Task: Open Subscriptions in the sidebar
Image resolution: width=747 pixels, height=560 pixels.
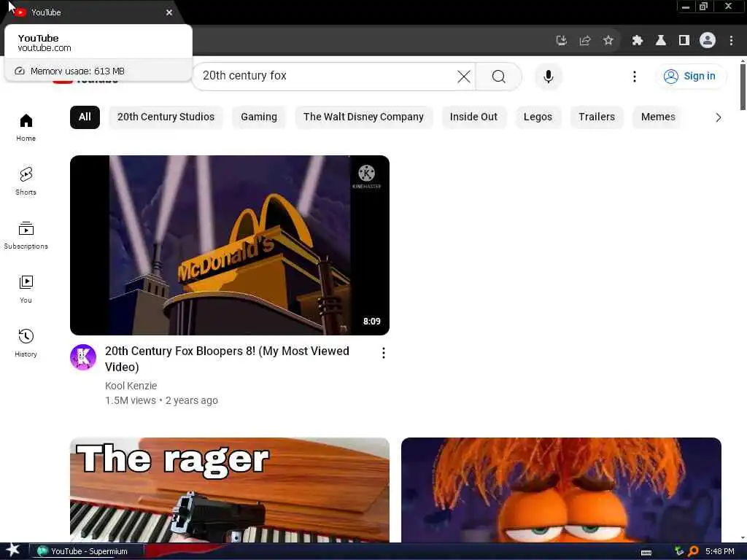Action: point(26,236)
